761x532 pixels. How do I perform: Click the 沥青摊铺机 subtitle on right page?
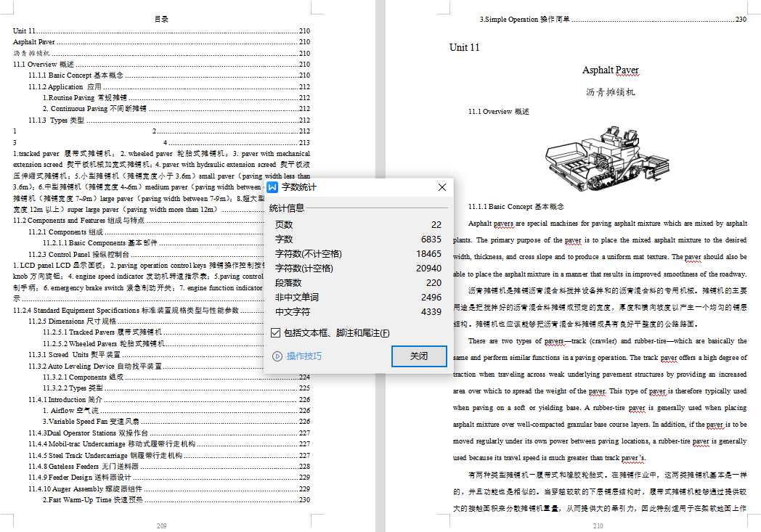click(x=610, y=93)
